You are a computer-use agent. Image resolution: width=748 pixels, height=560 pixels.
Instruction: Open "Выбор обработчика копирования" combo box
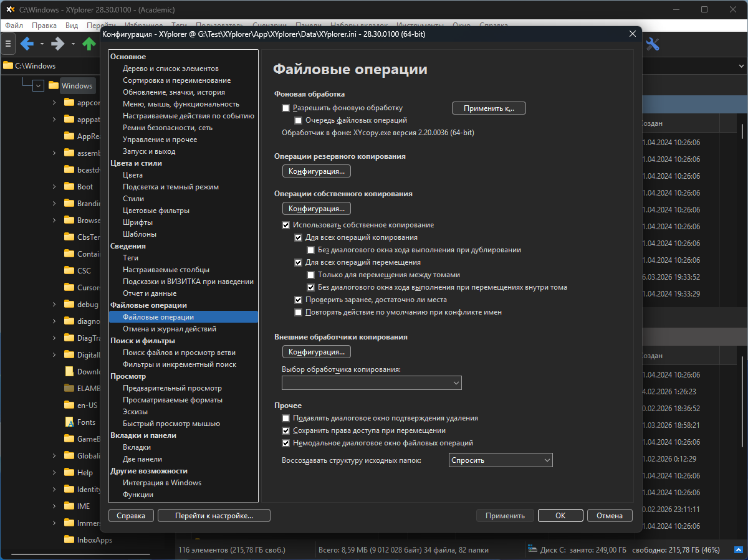[372, 382]
